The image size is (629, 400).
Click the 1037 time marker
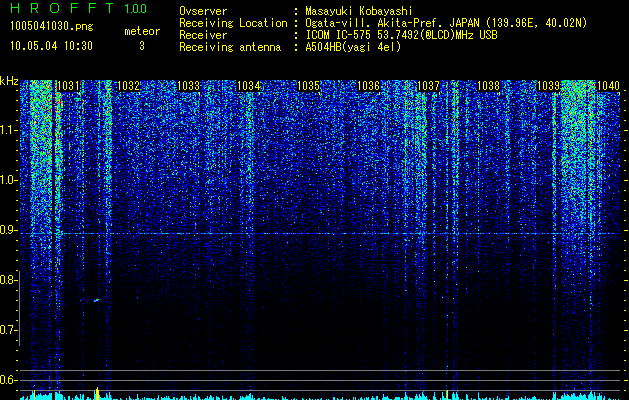[428, 86]
